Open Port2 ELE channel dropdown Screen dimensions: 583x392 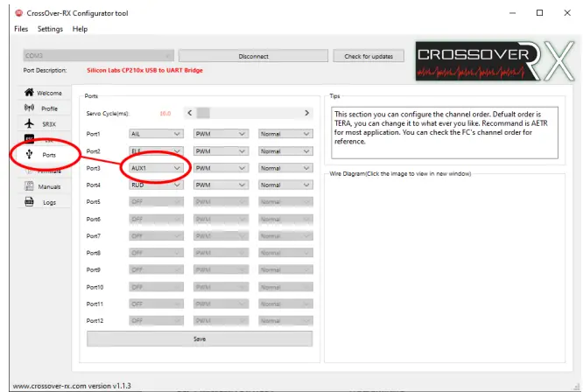click(x=156, y=151)
